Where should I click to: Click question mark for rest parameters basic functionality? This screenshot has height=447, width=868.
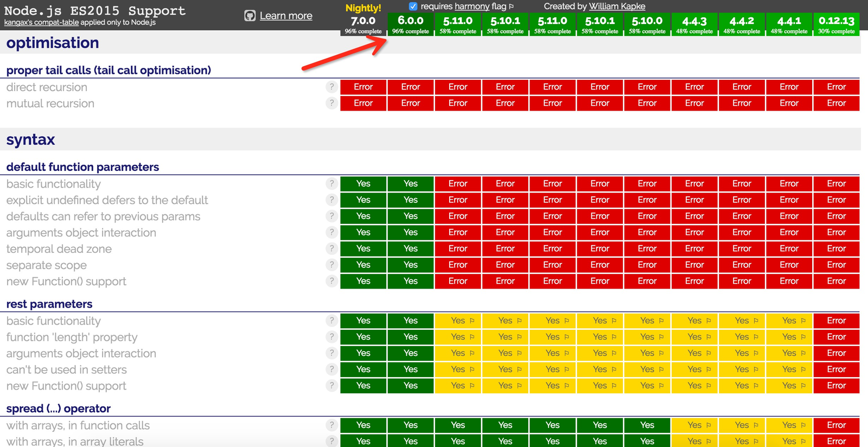click(x=331, y=321)
